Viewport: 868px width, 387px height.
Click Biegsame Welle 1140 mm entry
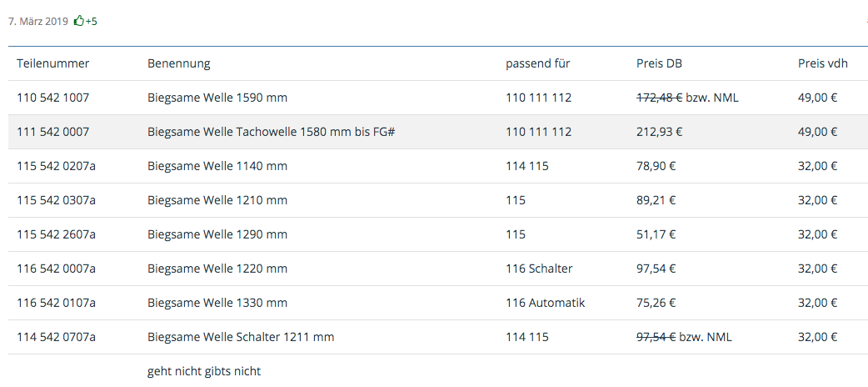pyautogui.click(x=217, y=166)
